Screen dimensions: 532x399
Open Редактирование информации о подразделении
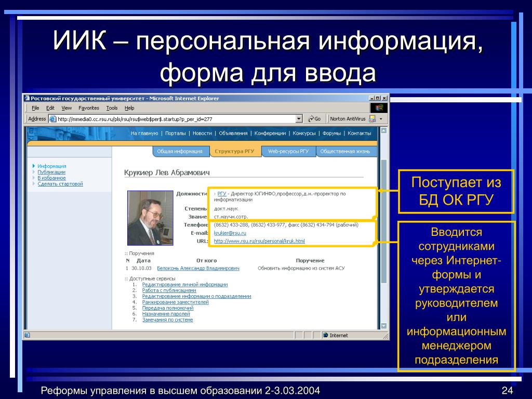(197, 296)
